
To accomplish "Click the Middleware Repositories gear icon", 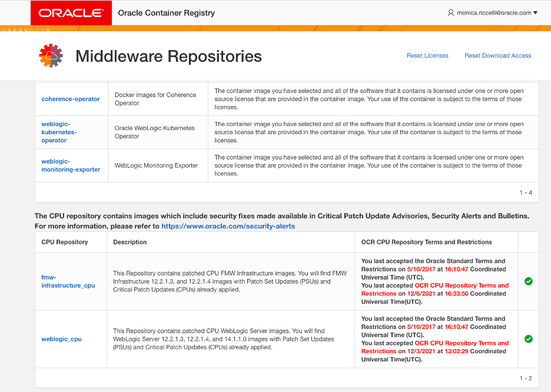I will (51, 55).
